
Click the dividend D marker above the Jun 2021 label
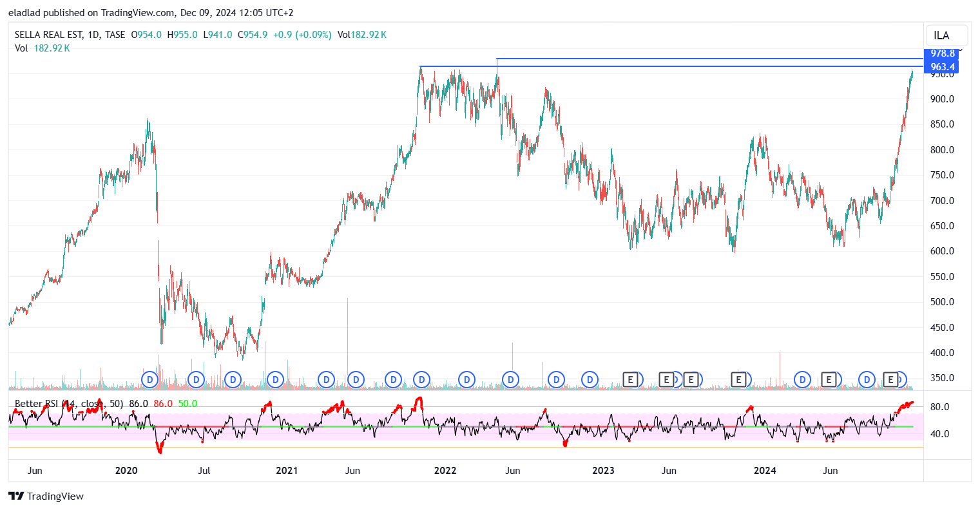356,379
